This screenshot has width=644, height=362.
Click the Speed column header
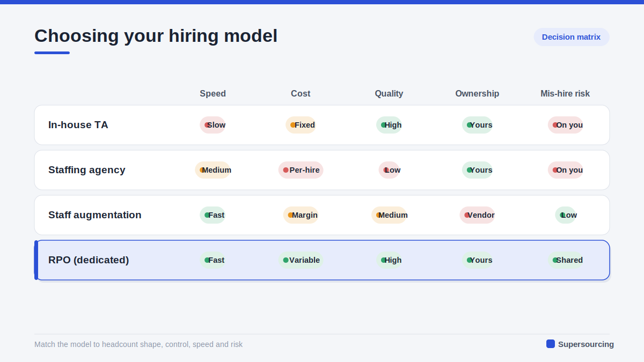pos(213,93)
